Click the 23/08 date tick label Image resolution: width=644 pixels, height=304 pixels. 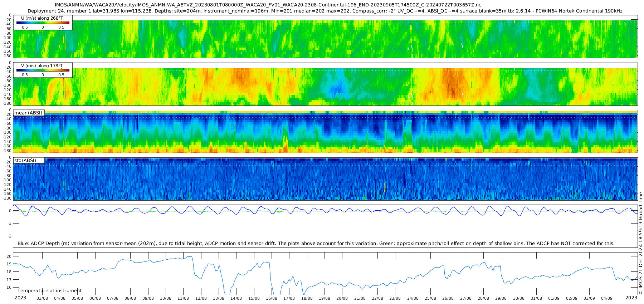click(395, 299)
